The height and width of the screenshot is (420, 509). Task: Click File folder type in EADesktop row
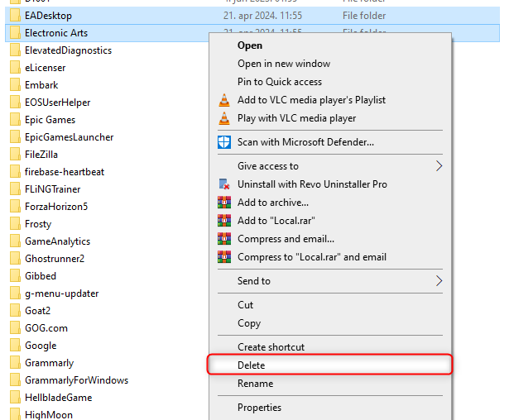tap(364, 16)
